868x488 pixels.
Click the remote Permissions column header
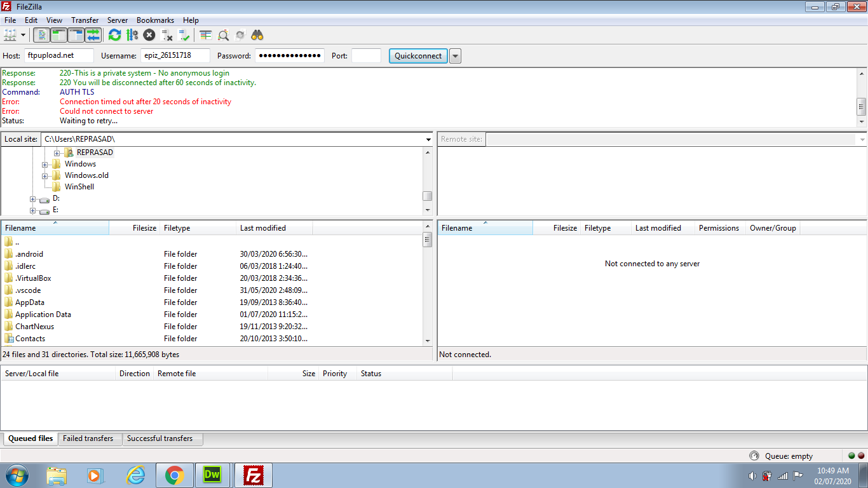pyautogui.click(x=719, y=228)
